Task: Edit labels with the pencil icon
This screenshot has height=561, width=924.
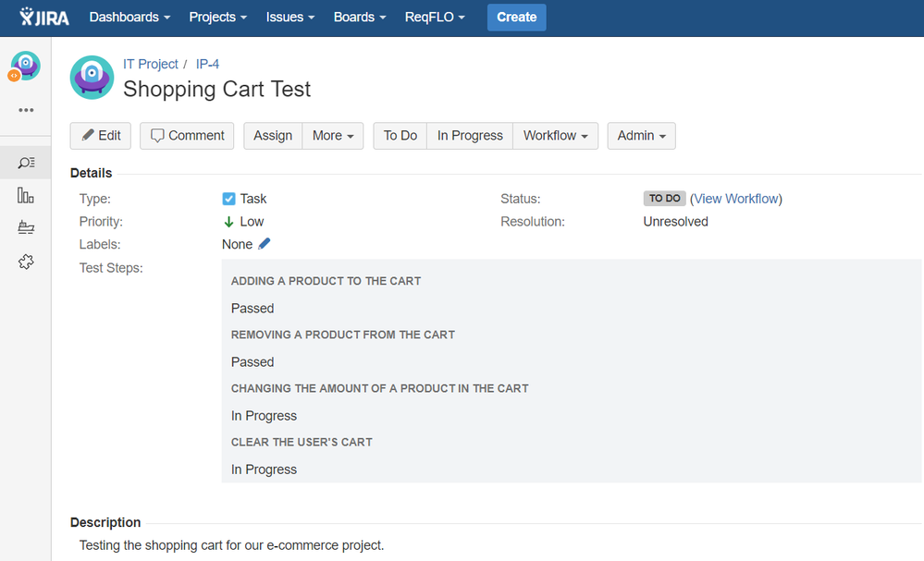Action: pos(264,244)
